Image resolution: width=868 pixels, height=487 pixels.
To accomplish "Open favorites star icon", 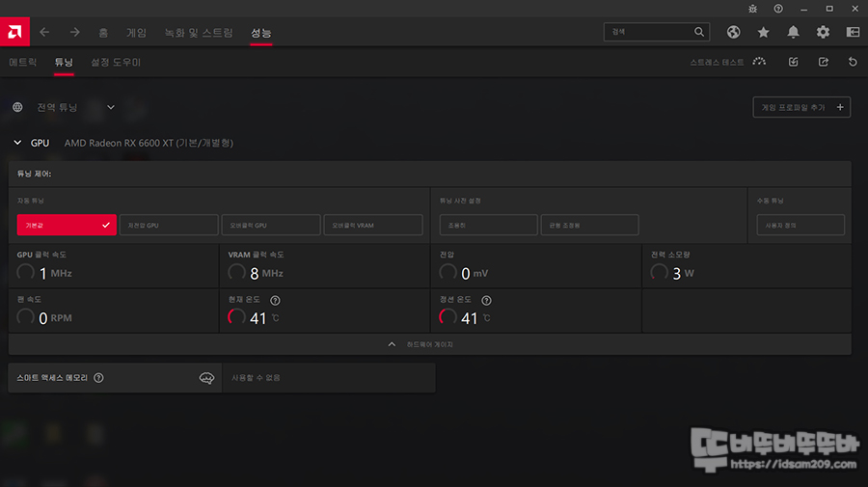I will point(764,32).
